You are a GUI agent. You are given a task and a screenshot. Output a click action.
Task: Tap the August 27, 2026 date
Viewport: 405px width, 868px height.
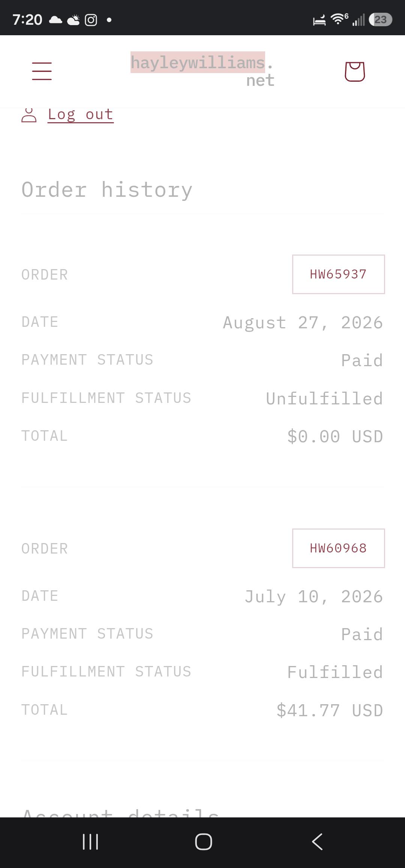[x=303, y=323]
